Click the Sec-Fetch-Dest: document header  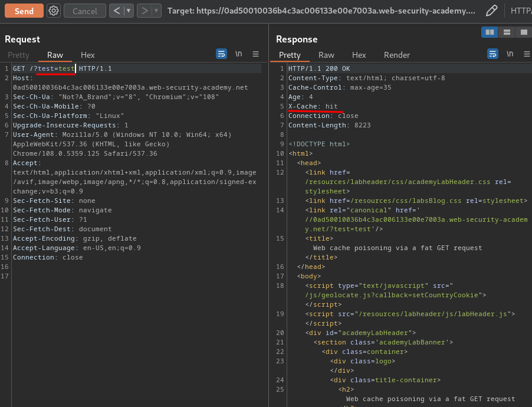[x=62, y=229]
